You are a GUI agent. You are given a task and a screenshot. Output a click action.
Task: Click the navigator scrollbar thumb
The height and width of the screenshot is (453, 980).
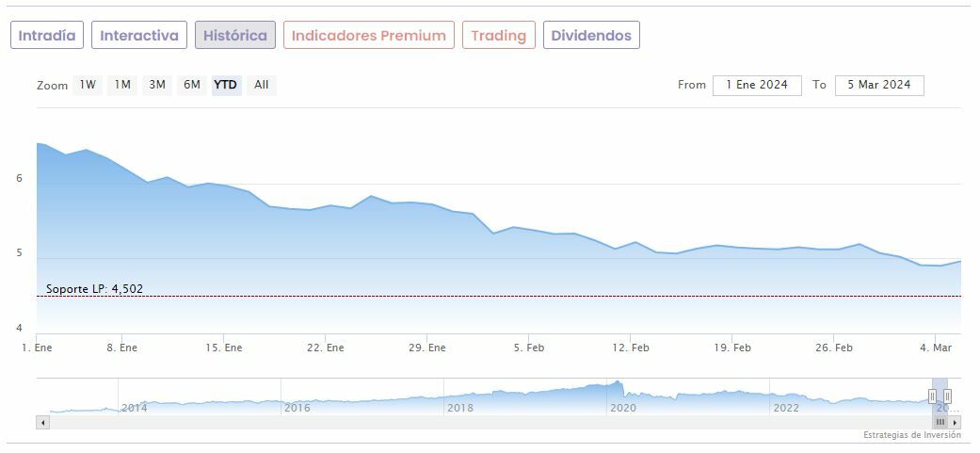(940, 423)
